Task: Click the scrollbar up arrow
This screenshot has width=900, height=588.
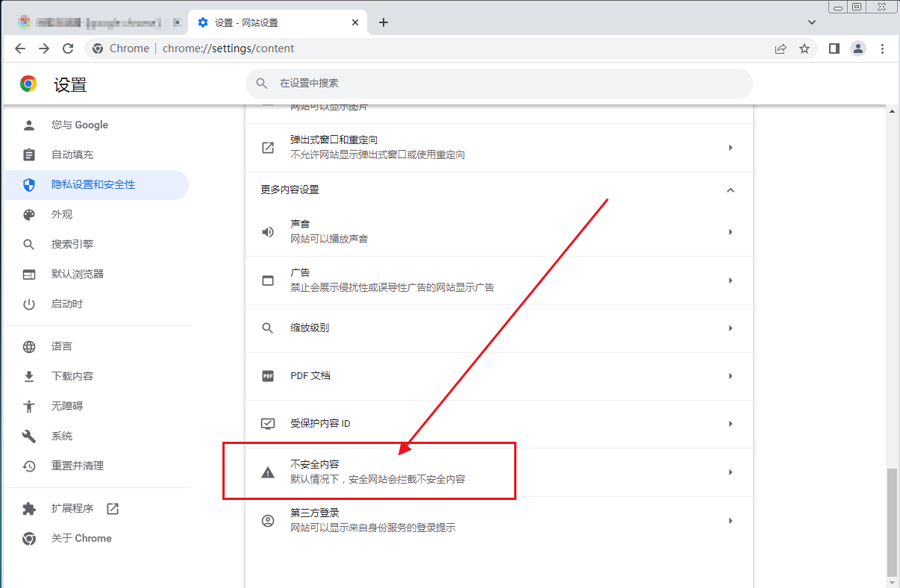Action: (891, 111)
